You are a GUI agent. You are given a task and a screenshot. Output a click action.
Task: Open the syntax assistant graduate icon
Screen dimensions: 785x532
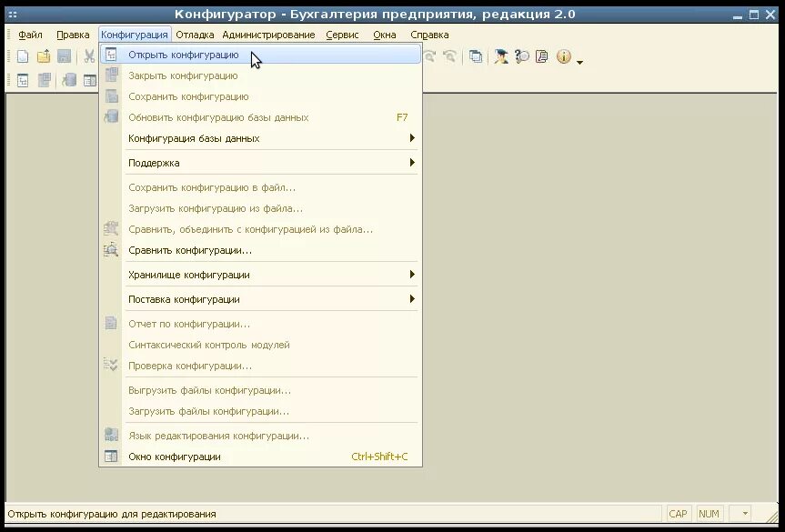pyautogui.click(x=500, y=56)
